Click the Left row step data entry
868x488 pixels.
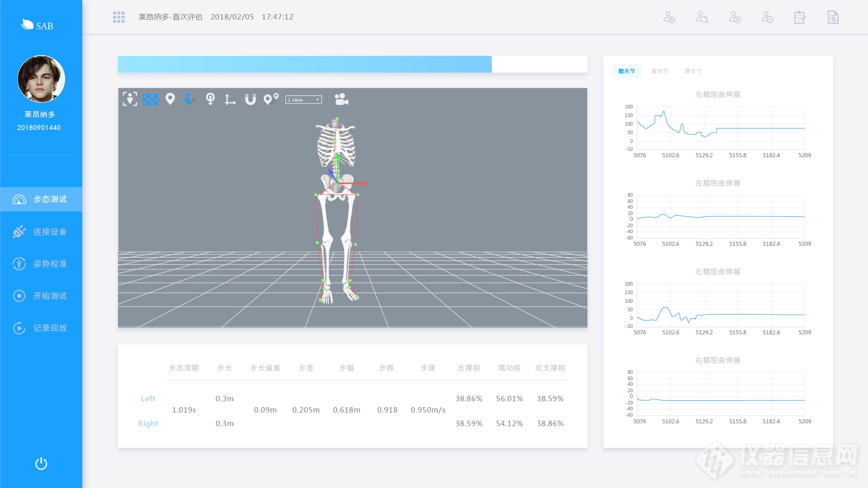(147, 398)
